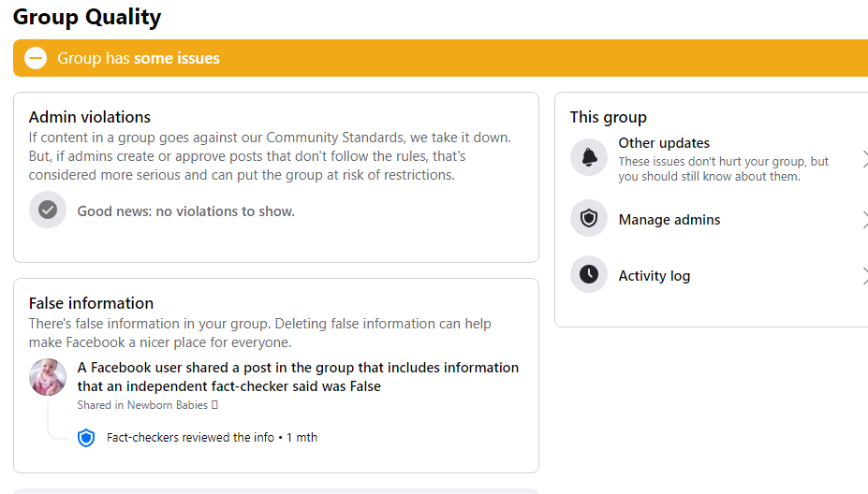Click the shield icon for Manage admins
Viewport: 868px width, 494px height.
coord(589,219)
